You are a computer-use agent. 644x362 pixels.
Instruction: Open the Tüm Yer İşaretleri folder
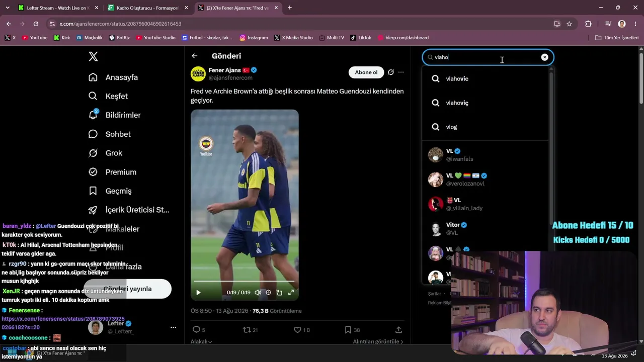coord(617,38)
